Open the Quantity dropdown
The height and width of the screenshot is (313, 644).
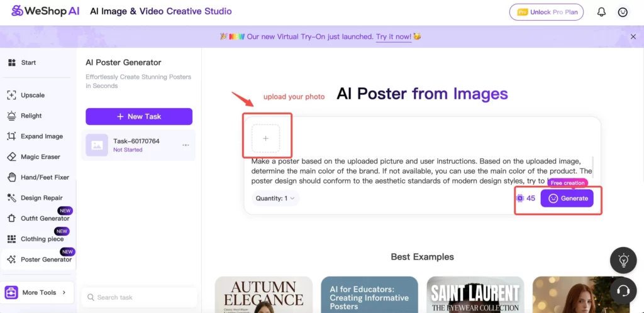275,198
